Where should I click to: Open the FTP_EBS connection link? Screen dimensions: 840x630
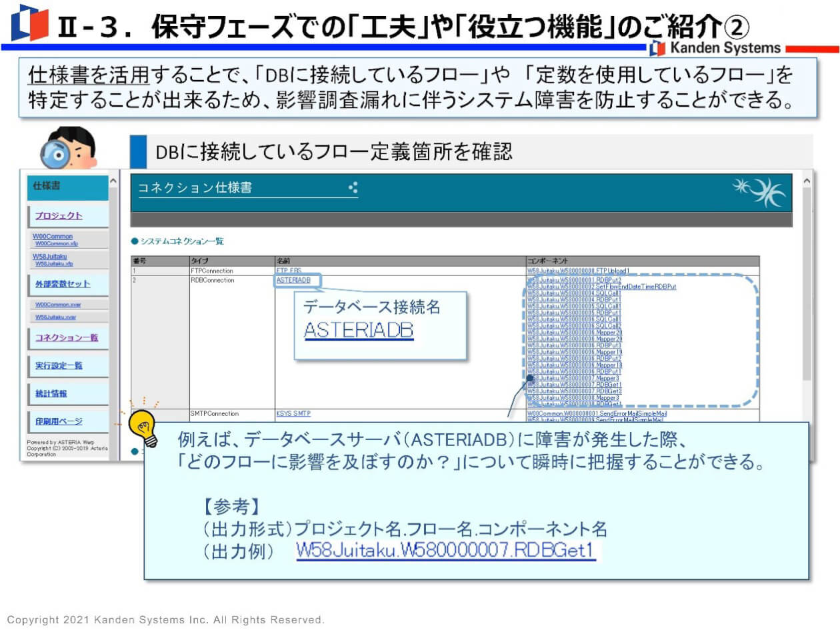point(289,271)
